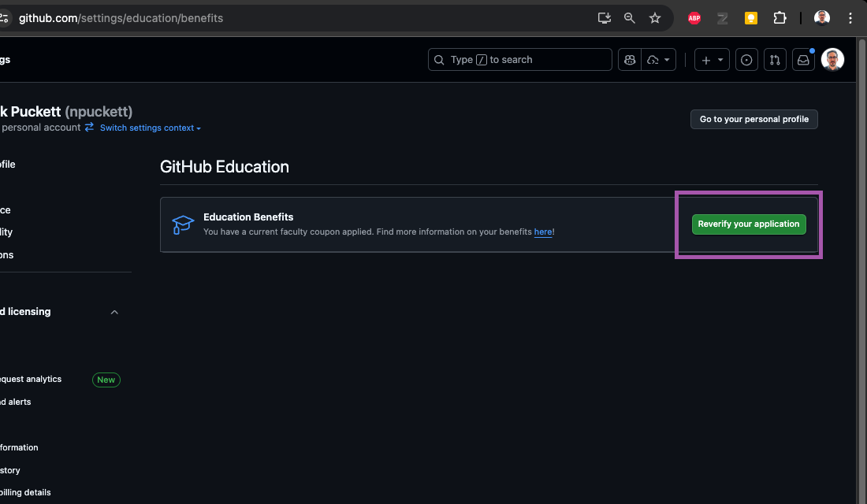The height and width of the screenshot is (504, 867).
Task: Open the Issues icon in header
Action: [x=746, y=60]
